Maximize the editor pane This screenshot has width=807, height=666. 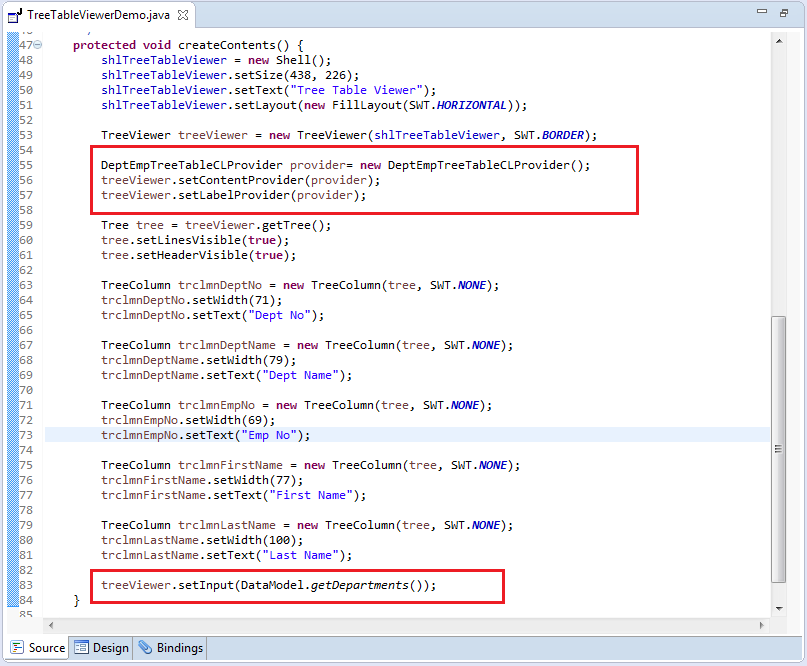click(x=784, y=13)
